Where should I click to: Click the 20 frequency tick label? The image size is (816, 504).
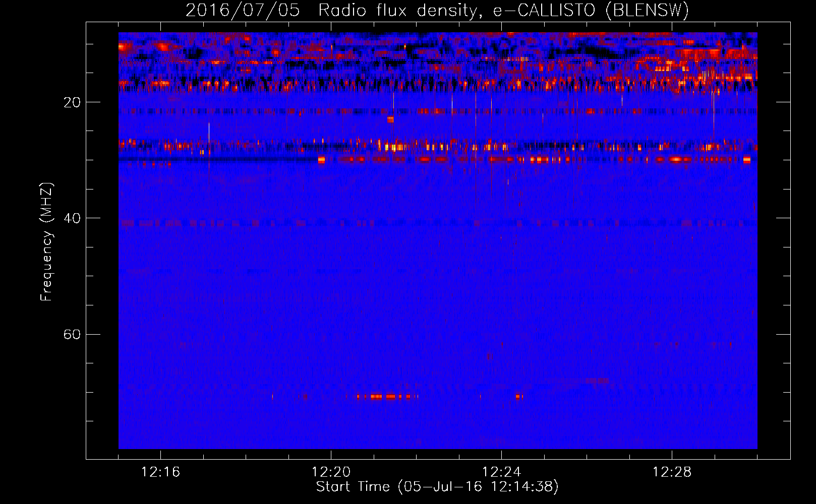(72, 102)
